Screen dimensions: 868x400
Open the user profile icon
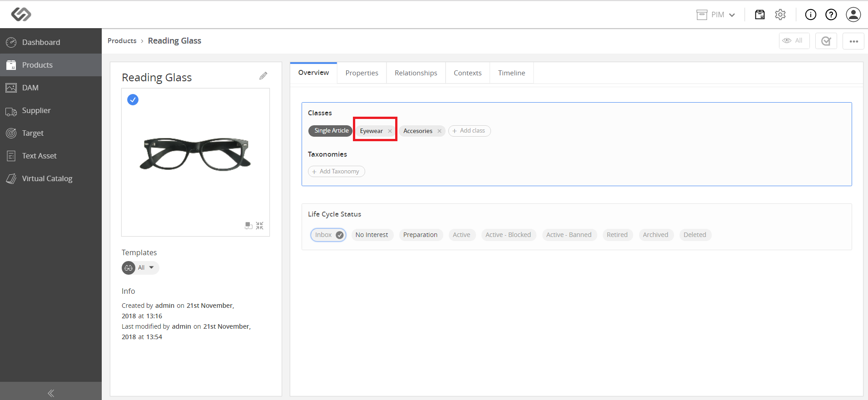pyautogui.click(x=853, y=15)
